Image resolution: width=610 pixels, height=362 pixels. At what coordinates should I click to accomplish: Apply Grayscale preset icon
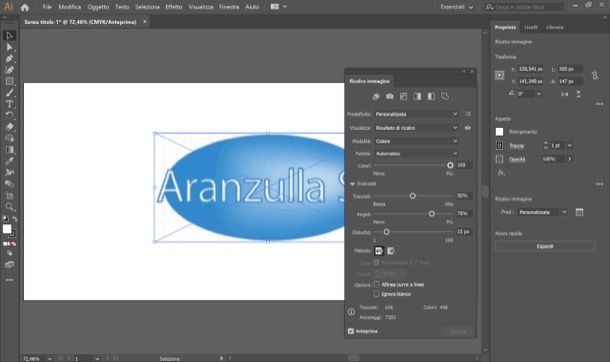tap(417, 96)
